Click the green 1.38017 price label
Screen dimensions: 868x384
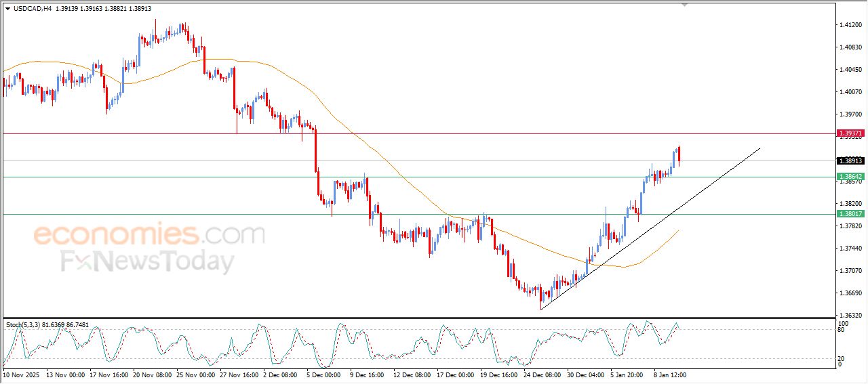tap(850, 214)
